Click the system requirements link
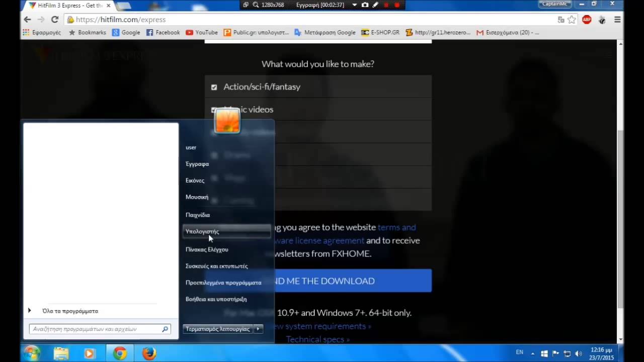The image size is (644, 362). [x=321, y=326]
